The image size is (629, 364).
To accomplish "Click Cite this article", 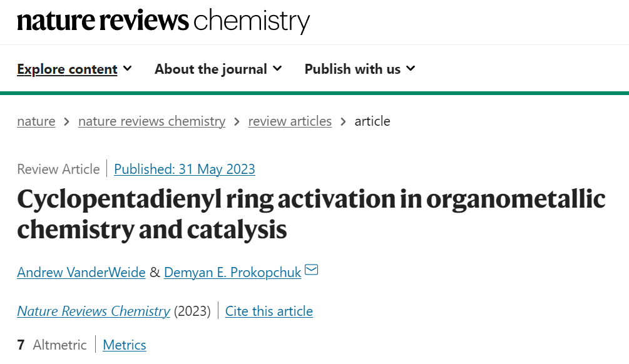I will (x=268, y=311).
